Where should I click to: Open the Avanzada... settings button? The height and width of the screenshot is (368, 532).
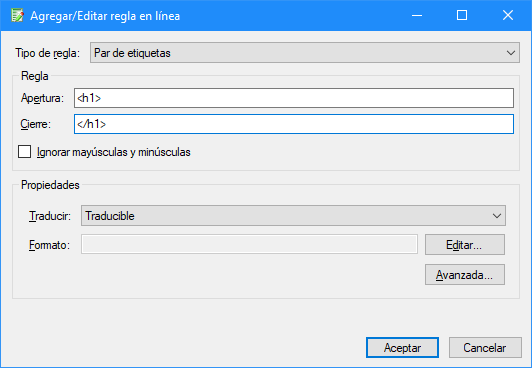tap(465, 274)
